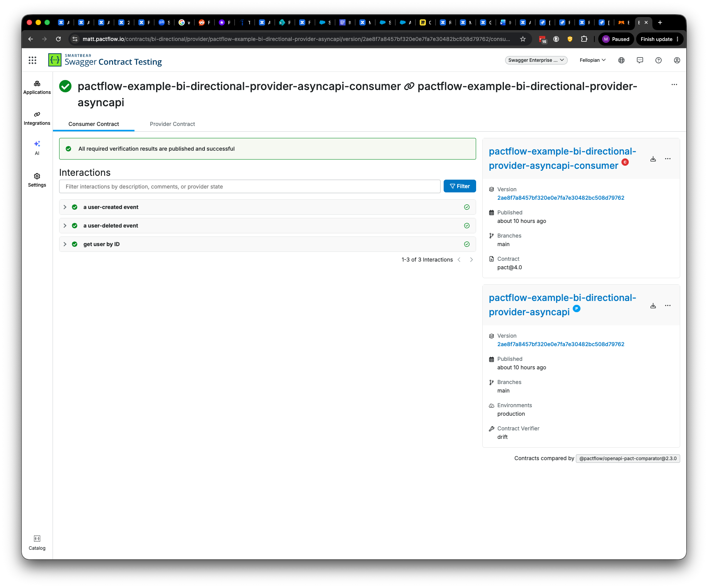Click the drift contract verifier value

click(502, 437)
